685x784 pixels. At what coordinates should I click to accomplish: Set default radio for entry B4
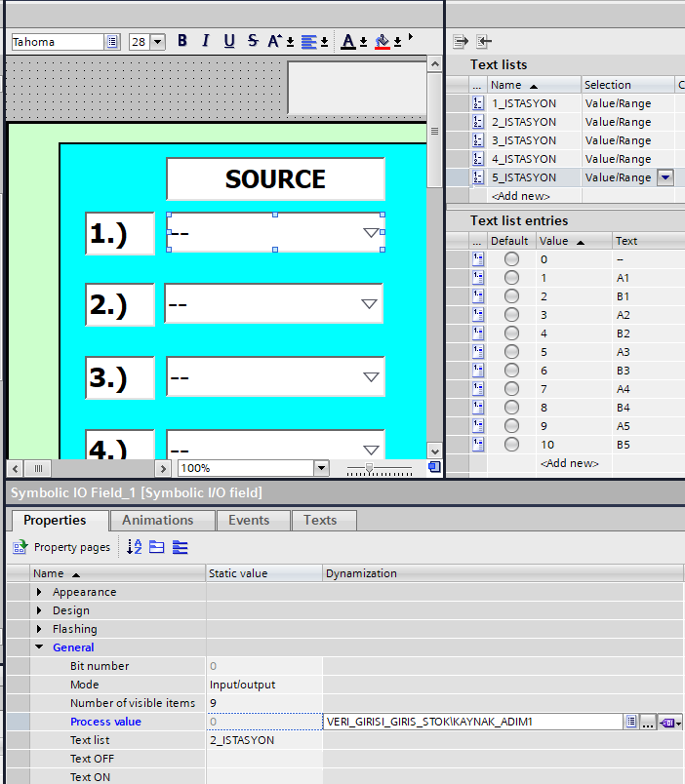(x=511, y=407)
